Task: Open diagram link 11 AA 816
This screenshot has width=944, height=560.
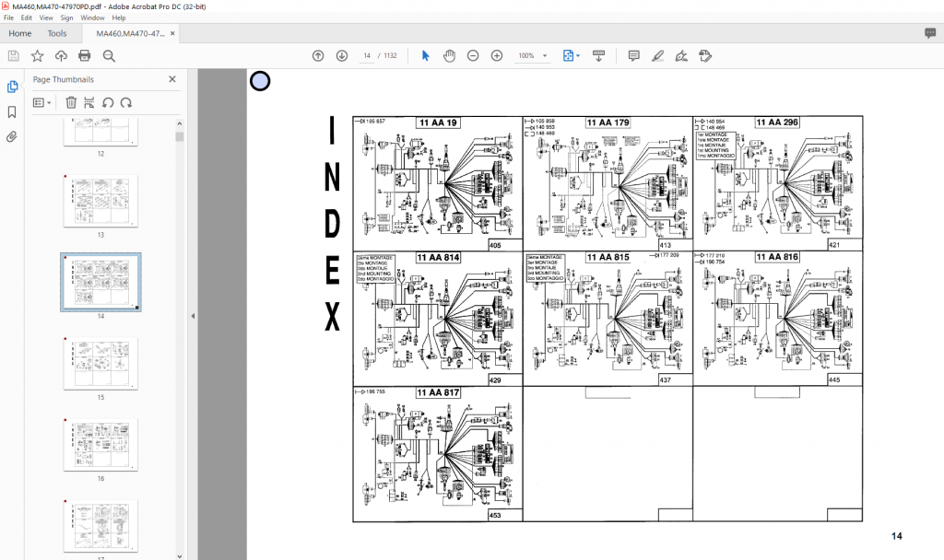Action: [777, 258]
